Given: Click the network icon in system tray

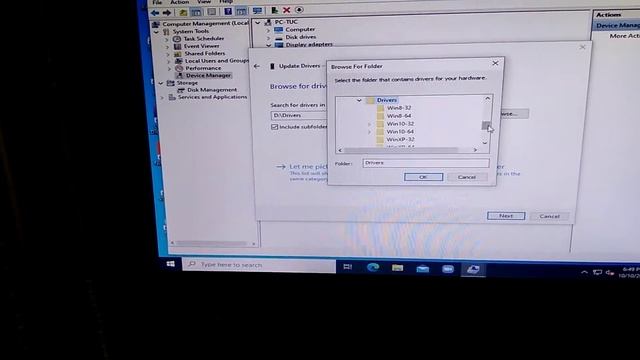Looking at the screenshot, I should coord(597,272).
